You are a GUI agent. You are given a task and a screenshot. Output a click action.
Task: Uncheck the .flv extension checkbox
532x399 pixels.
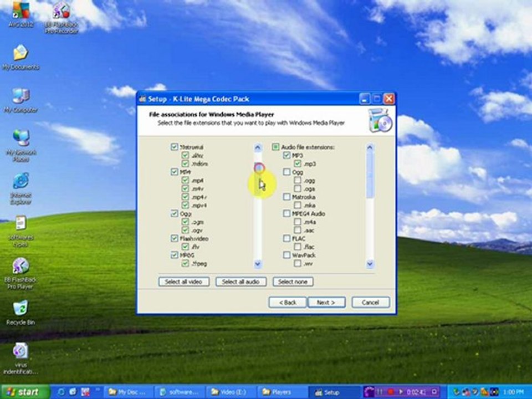185,247
